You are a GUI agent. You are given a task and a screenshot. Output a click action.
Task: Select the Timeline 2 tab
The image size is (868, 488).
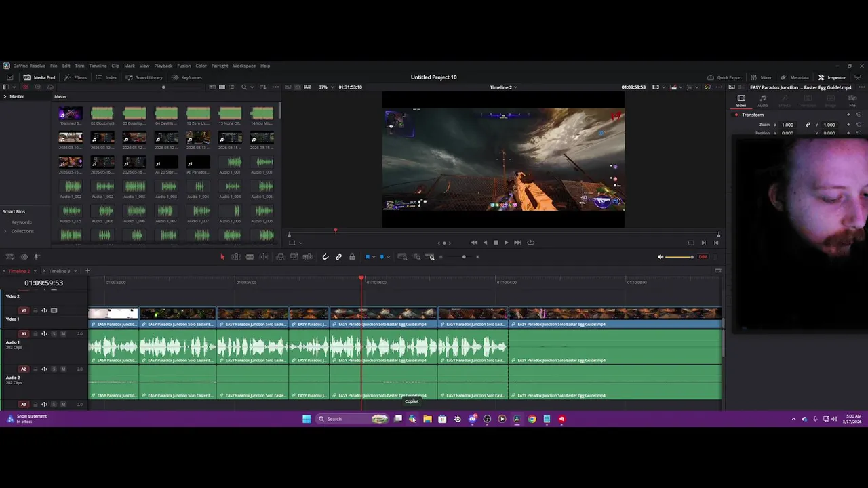(19, 271)
